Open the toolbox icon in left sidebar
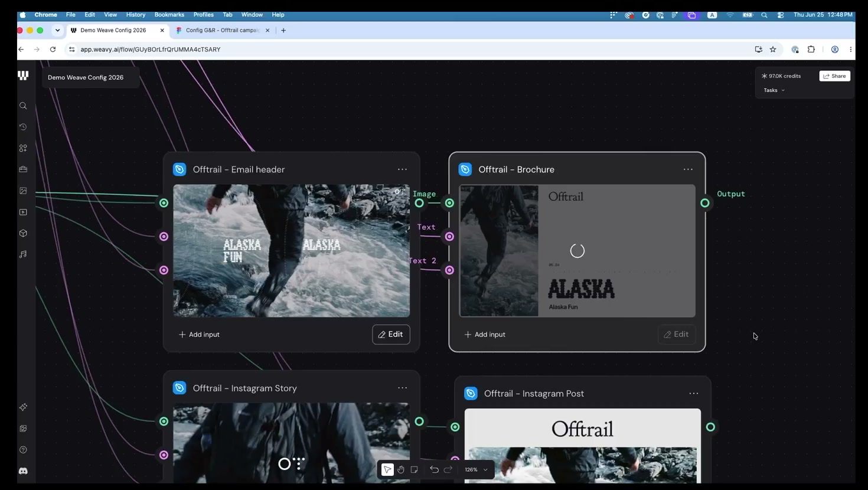The width and height of the screenshot is (868, 490). pos(23,169)
